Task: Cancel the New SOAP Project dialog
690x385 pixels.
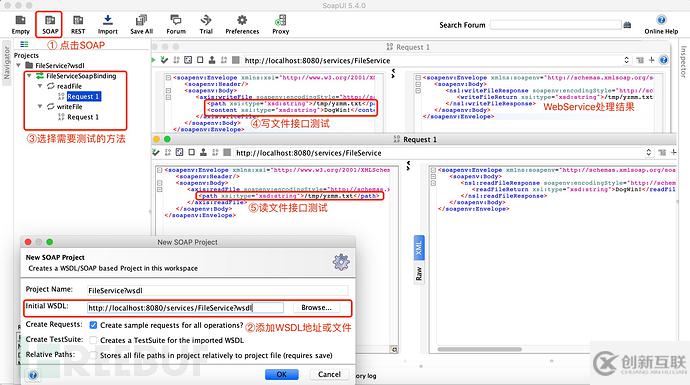Action: tap(329, 374)
